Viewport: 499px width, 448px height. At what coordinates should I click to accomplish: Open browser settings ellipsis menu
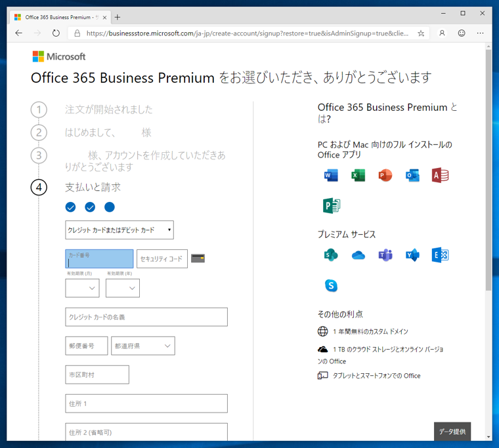click(x=480, y=33)
